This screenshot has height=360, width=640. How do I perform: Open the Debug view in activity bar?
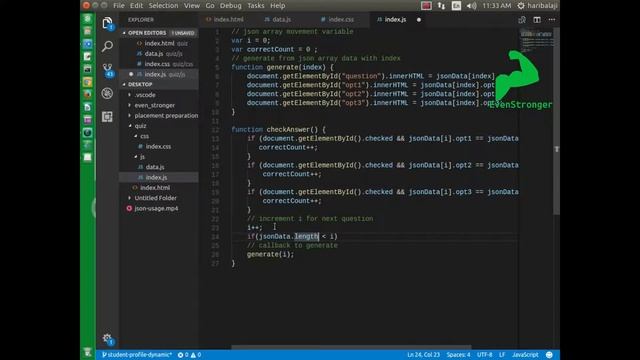coord(107,93)
